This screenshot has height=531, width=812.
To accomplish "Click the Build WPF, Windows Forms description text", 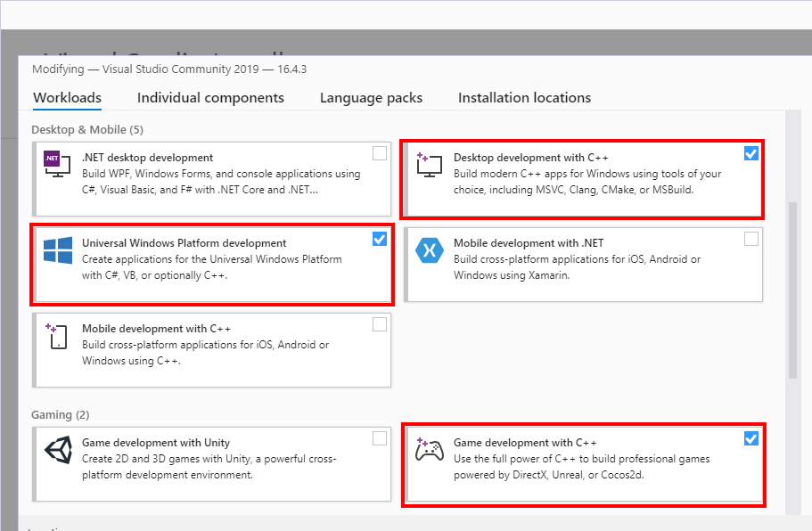I will [221, 182].
